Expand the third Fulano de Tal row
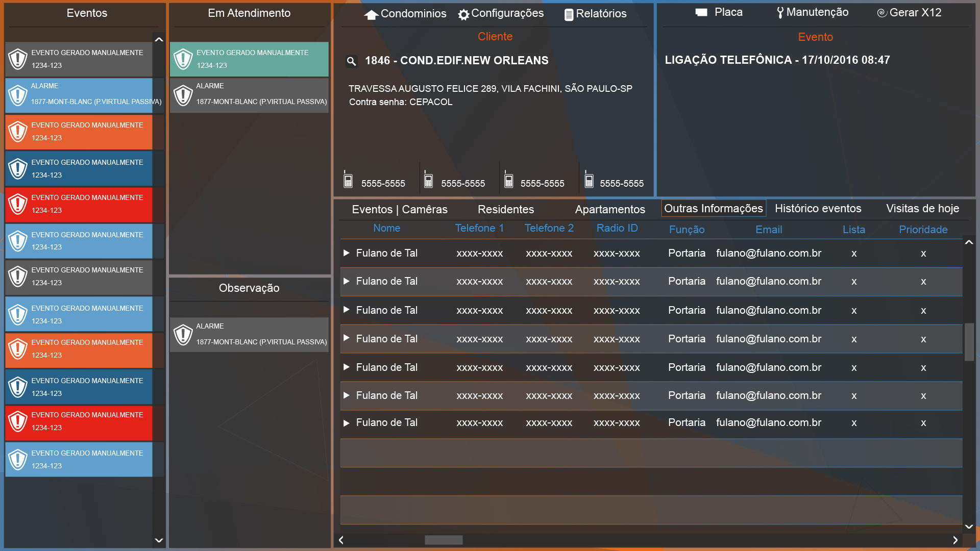The image size is (980, 551). pyautogui.click(x=347, y=310)
